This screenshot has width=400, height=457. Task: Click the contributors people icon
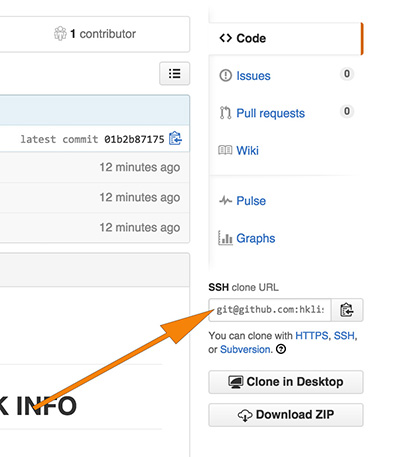click(x=60, y=34)
